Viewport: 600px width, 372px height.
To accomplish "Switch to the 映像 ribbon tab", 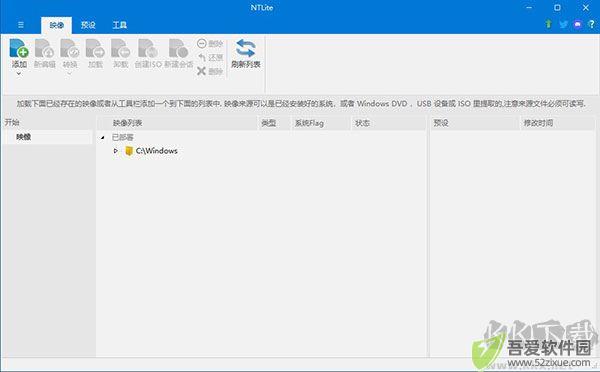I will click(x=56, y=25).
